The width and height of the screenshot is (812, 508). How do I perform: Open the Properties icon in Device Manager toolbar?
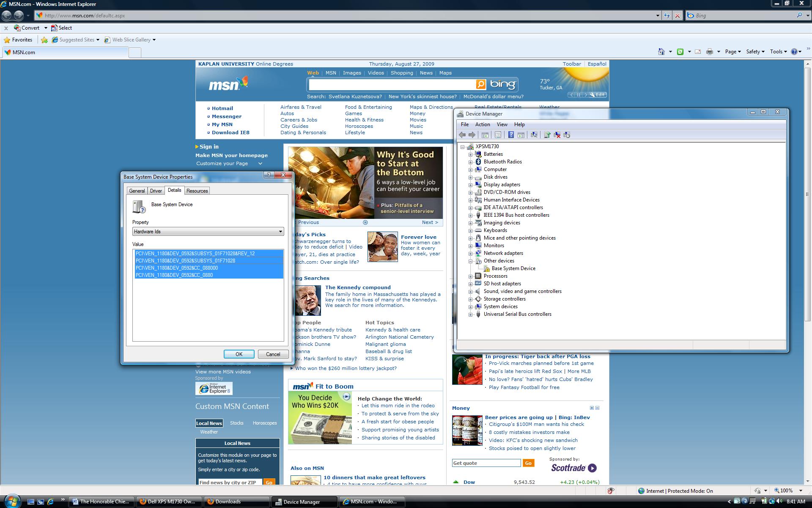(498, 135)
